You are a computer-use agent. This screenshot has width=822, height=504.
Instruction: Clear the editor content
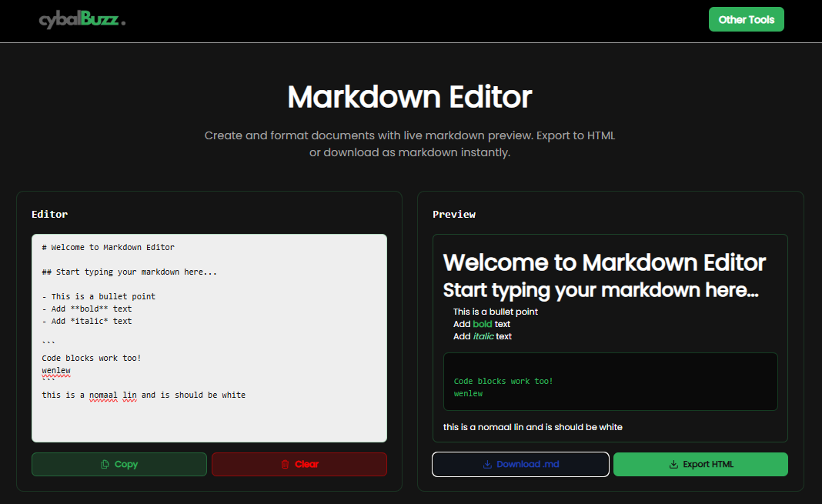pyautogui.click(x=299, y=464)
